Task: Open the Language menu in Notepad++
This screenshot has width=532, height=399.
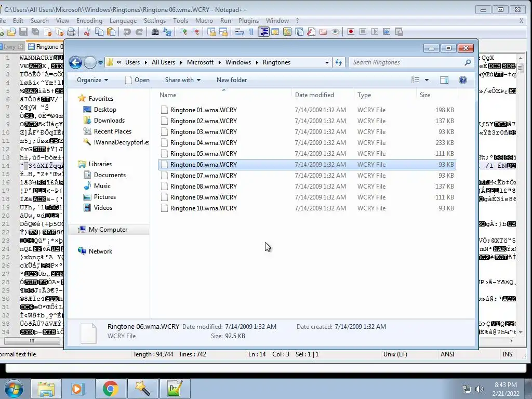Action: 123,21
